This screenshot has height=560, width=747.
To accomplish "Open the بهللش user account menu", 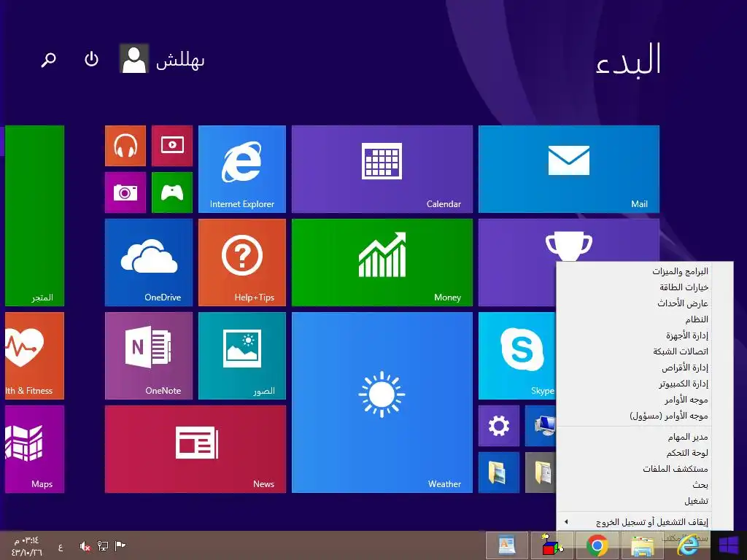I will pyautogui.click(x=162, y=59).
